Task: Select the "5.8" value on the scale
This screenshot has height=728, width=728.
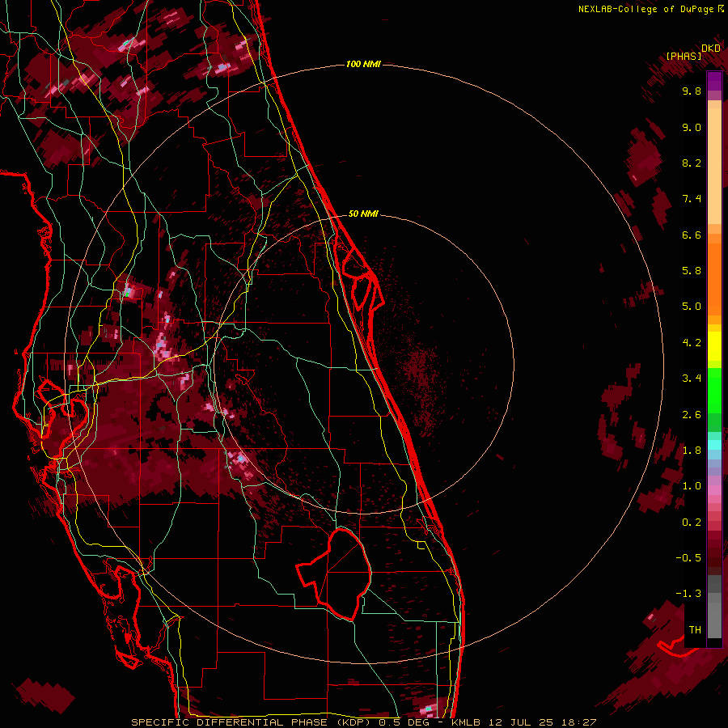Action: coord(692,271)
